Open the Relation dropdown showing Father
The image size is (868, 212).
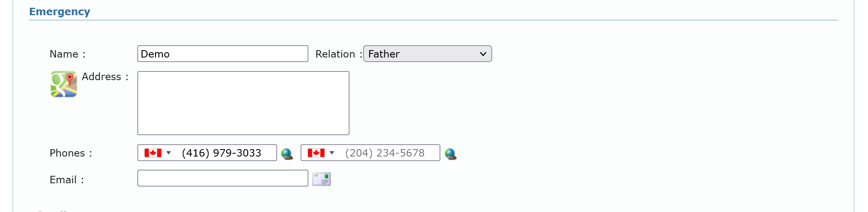click(x=427, y=54)
